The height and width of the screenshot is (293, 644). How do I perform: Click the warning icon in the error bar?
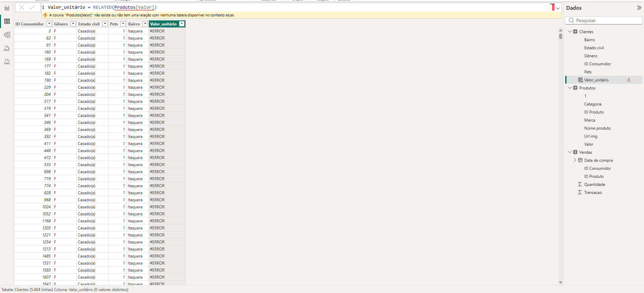click(x=45, y=15)
